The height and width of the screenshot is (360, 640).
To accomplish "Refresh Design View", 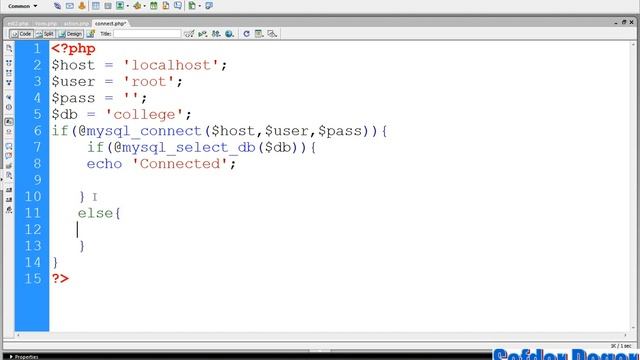I will 246,34.
